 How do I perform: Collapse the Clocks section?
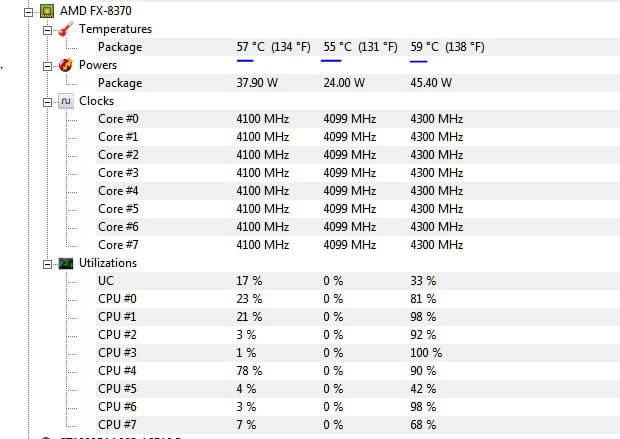tap(47, 101)
